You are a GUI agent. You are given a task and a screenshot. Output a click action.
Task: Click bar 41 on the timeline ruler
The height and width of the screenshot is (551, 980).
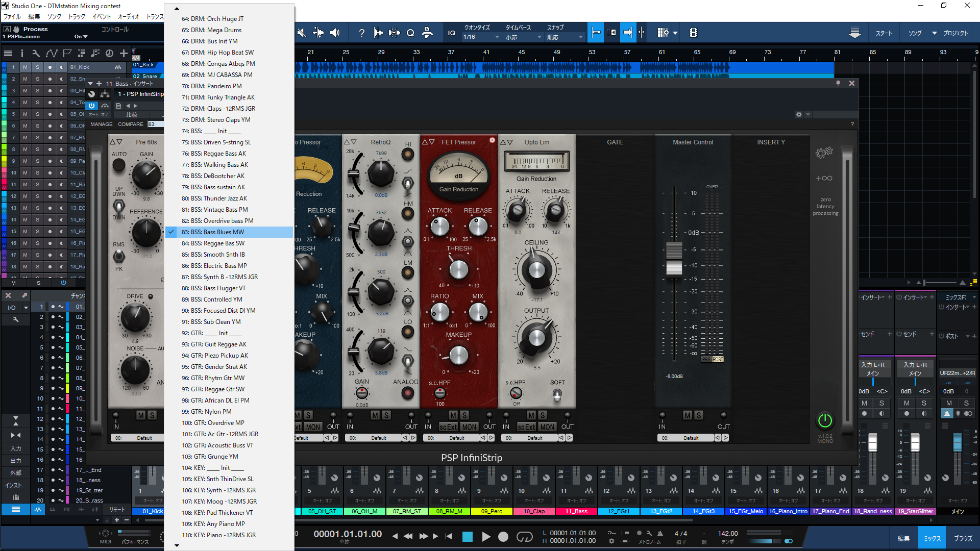tap(486, 52)
